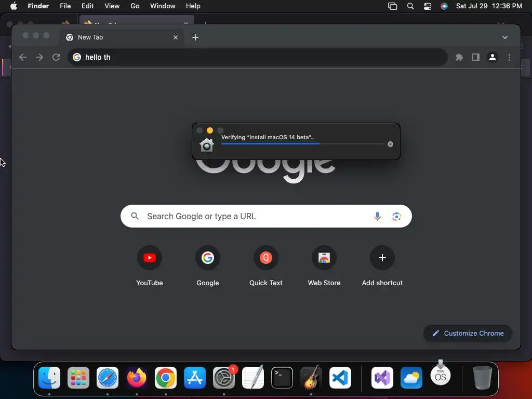532x399 pixels.
Task: Open the Edit menu
Action: pos(87,6)
